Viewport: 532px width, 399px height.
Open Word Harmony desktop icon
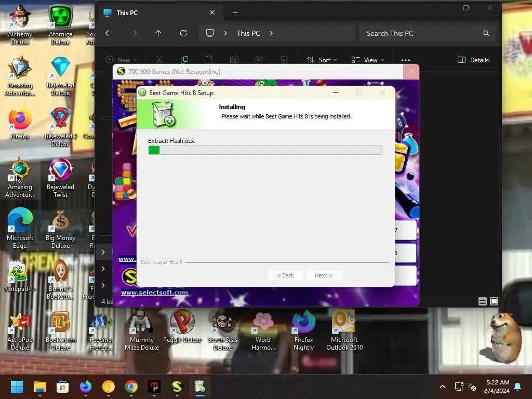(263, 330)
